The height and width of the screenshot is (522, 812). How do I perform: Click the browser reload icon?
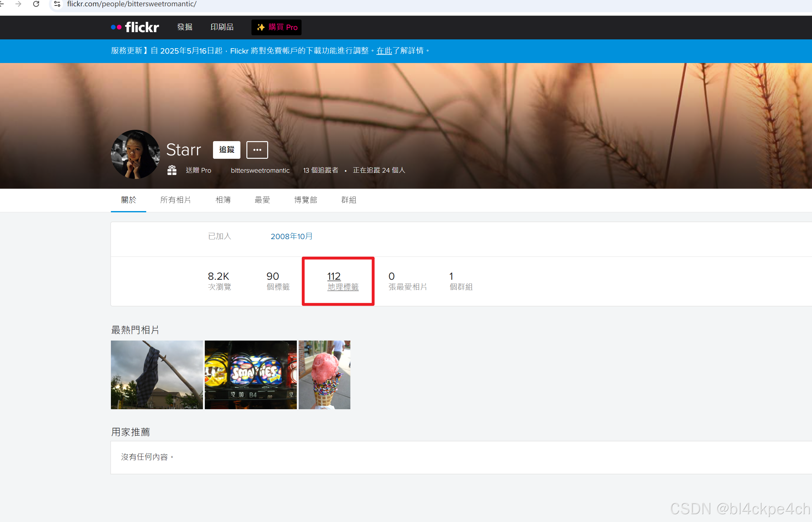pos(36,4)
